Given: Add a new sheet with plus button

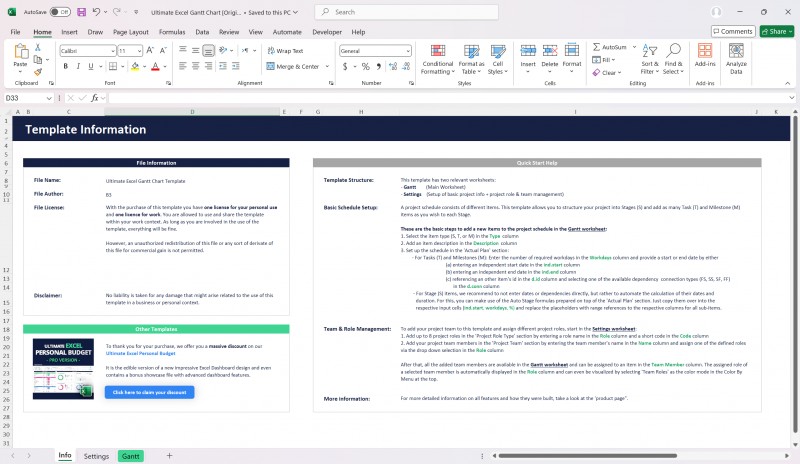Looking at the screenshot, I should click(169, 455).
